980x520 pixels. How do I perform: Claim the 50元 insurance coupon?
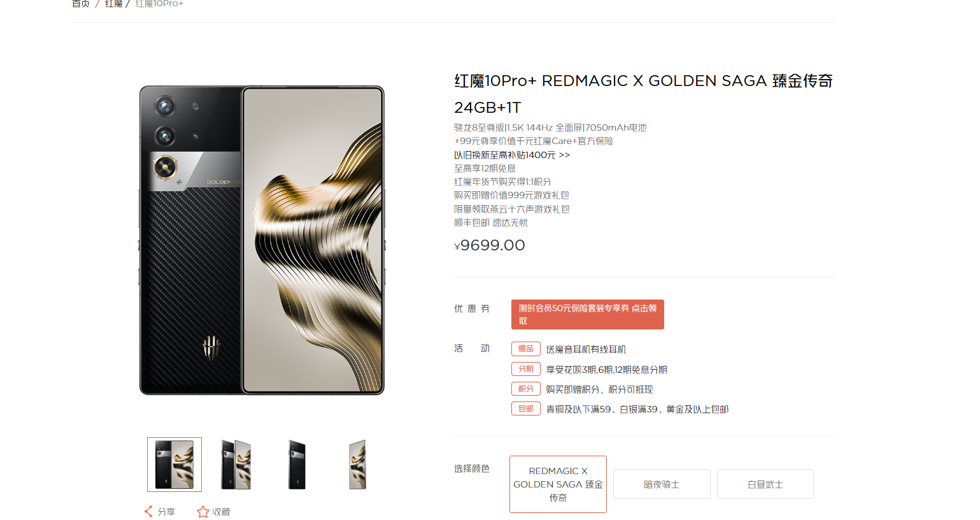coord(588,314)
